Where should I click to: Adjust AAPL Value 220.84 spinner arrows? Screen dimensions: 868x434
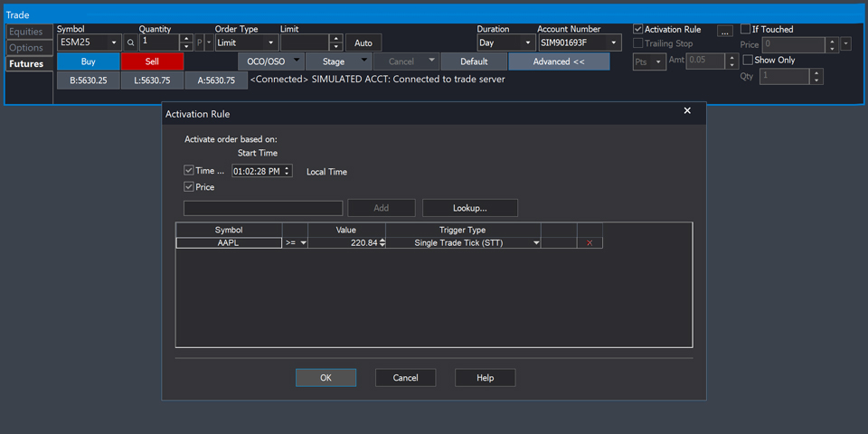382,243
